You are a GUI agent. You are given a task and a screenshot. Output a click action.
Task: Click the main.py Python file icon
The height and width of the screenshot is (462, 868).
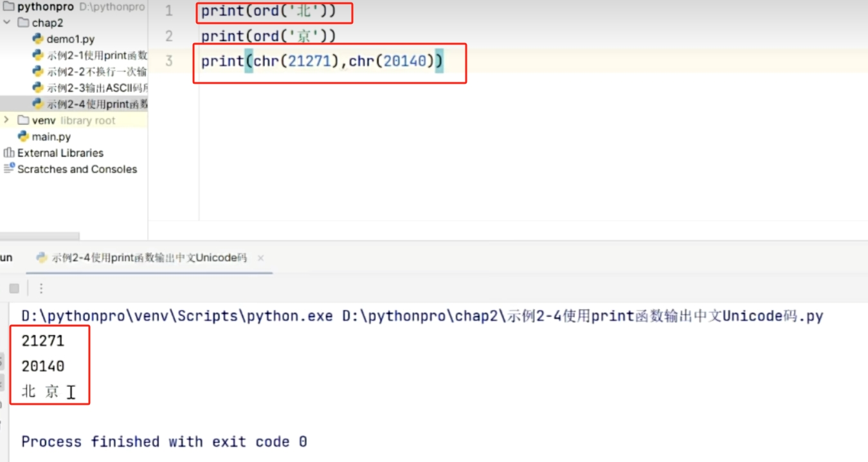point(24,136)
